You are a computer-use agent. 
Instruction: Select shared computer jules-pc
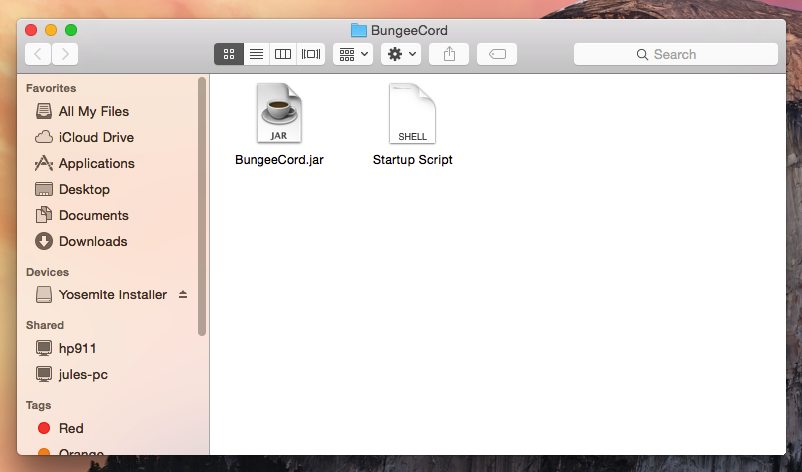pos(83,374)
